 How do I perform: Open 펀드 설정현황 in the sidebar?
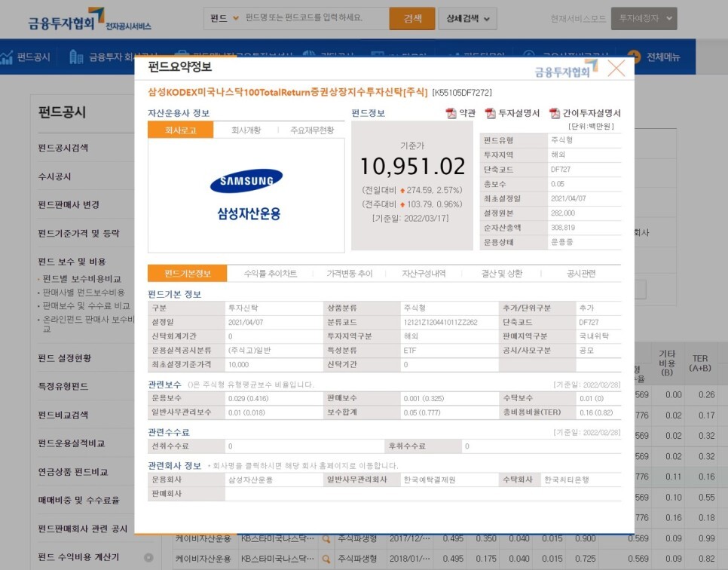point(65,357)
